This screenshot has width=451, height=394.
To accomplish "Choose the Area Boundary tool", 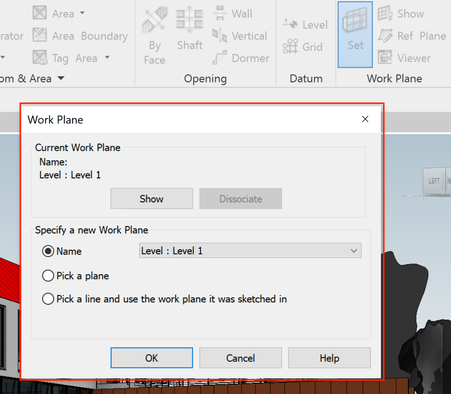I will coord(80,36).
